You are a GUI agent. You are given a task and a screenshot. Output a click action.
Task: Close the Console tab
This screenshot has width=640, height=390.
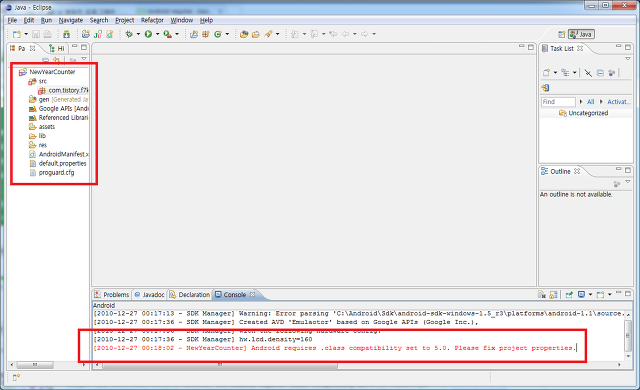[x=252, y=294]
